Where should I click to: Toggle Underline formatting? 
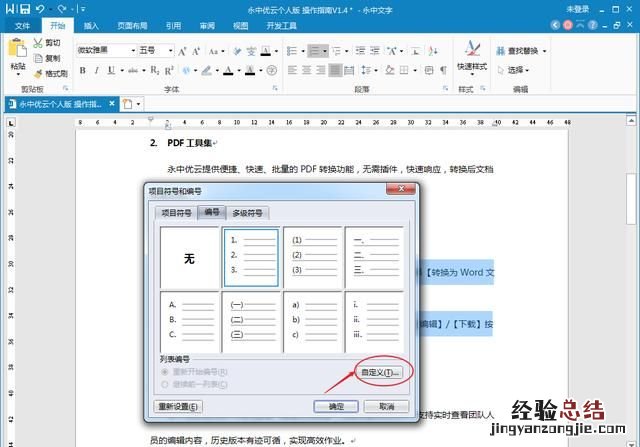(x=111, y=71)
